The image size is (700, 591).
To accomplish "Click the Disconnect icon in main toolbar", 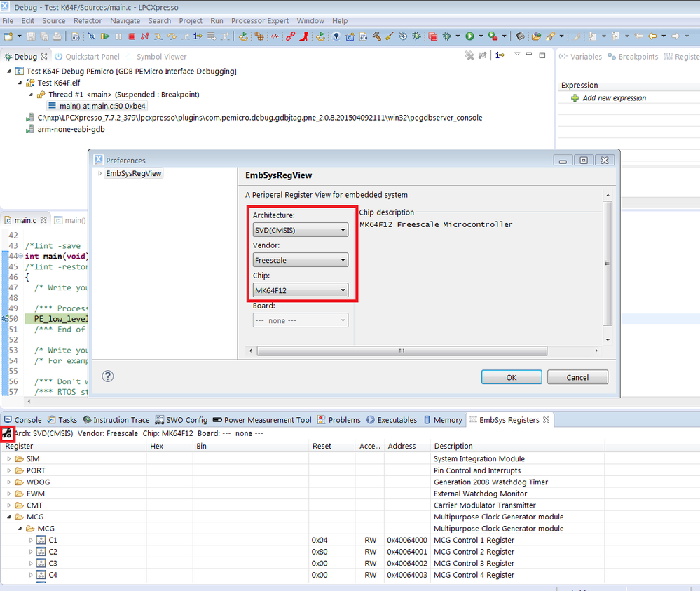I will [144, 36].
